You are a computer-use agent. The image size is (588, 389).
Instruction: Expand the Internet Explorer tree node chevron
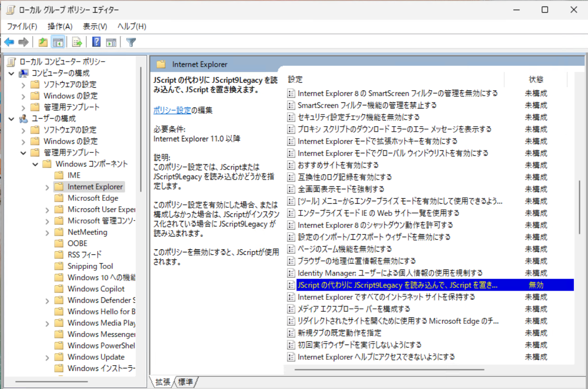pos(47,187)
